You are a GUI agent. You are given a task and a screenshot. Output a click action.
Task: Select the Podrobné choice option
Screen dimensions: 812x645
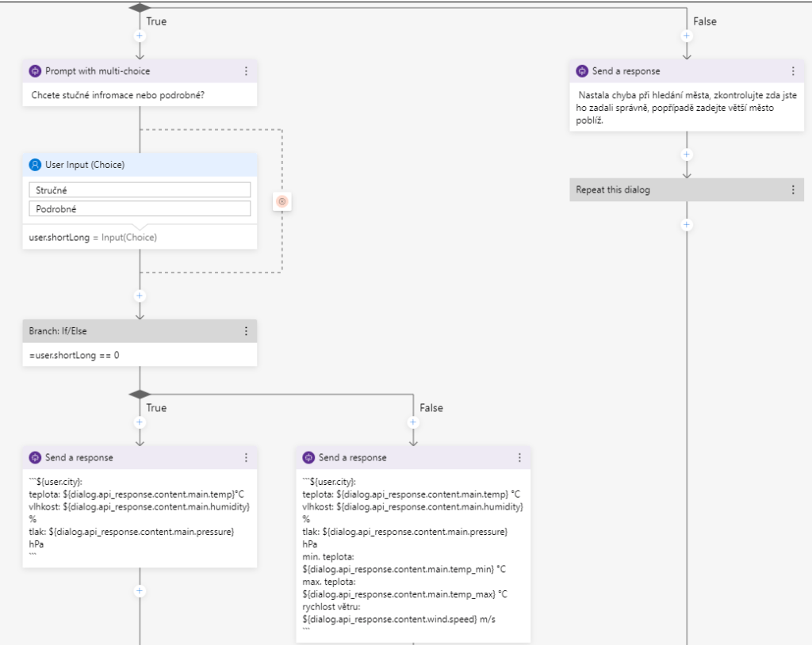click(140, 209)
